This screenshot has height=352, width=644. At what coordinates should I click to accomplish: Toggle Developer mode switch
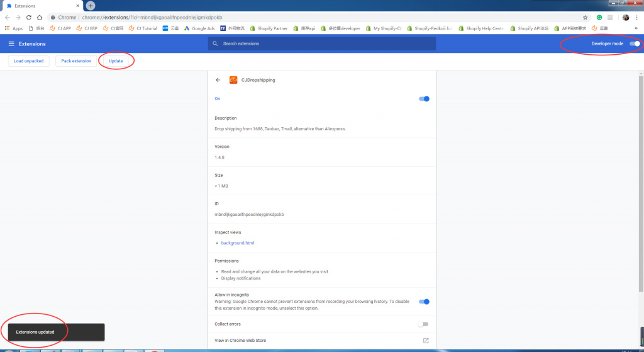(x=635, y=43)
